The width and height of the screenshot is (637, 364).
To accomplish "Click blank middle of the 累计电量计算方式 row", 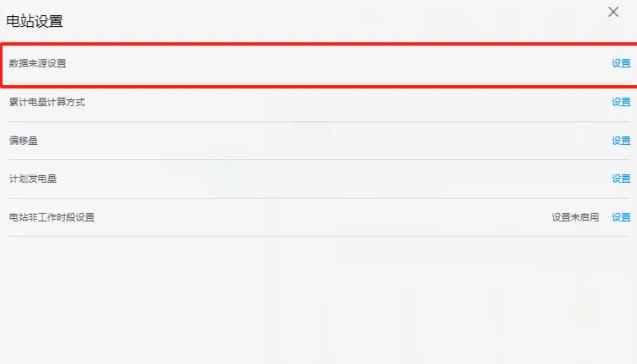I will tap(316, 102).
